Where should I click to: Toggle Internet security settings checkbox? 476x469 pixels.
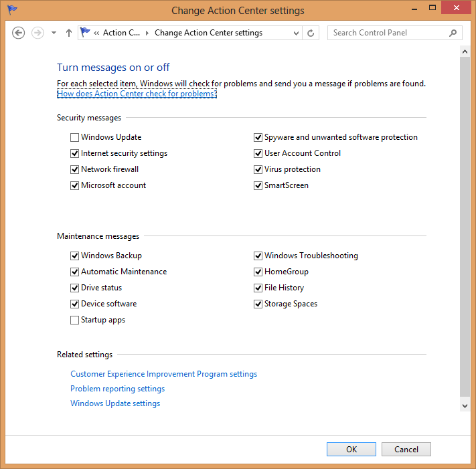pyautogui.click(x=74, y=153)
